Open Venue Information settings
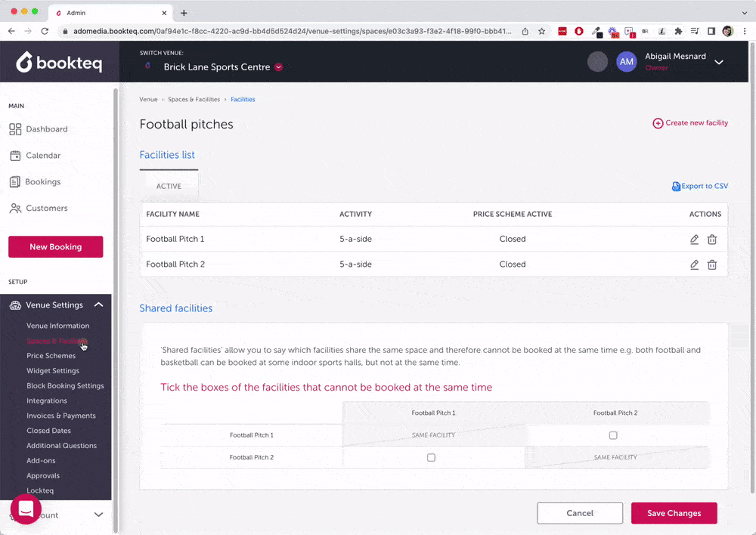This screenshot has width=756, height=535. coord(58,326)
